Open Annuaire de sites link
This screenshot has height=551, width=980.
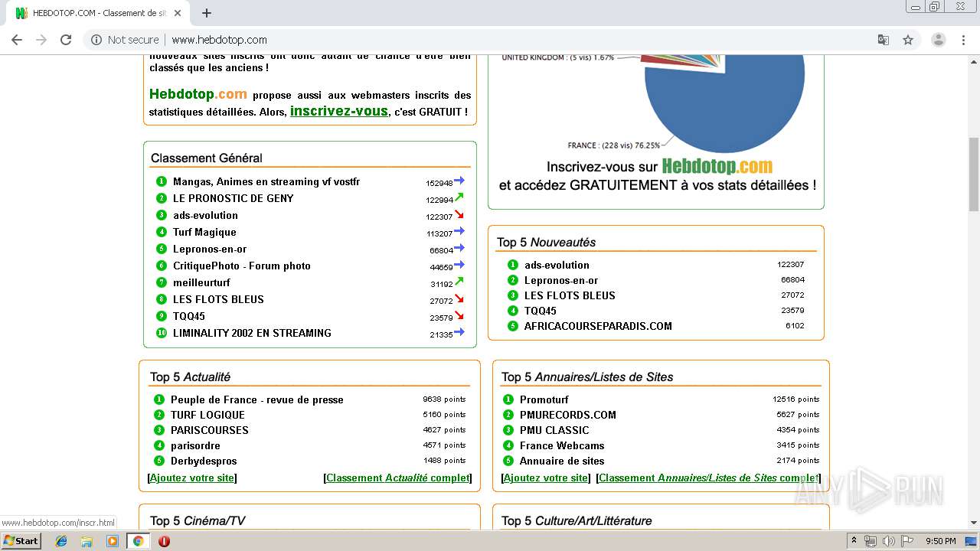pos(562,461)
